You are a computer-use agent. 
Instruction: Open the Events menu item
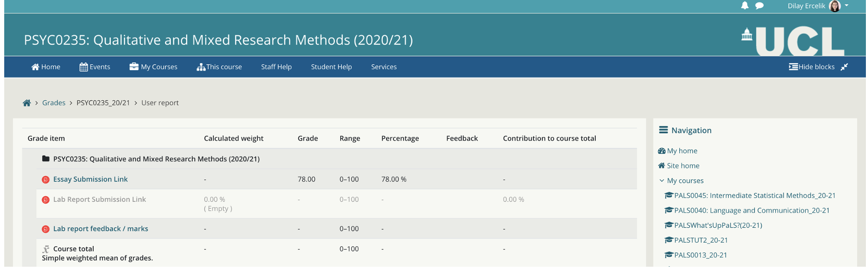click(95, 67)
